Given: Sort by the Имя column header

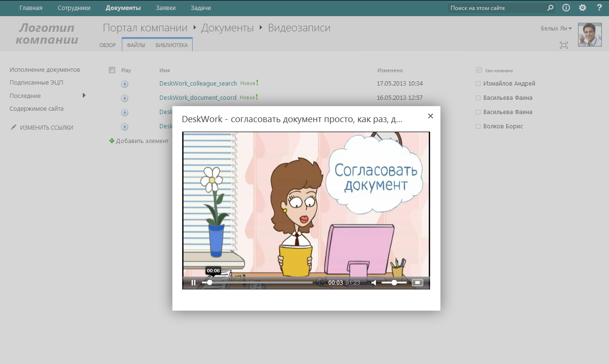Looking at the screenshot, I should 165,70.
